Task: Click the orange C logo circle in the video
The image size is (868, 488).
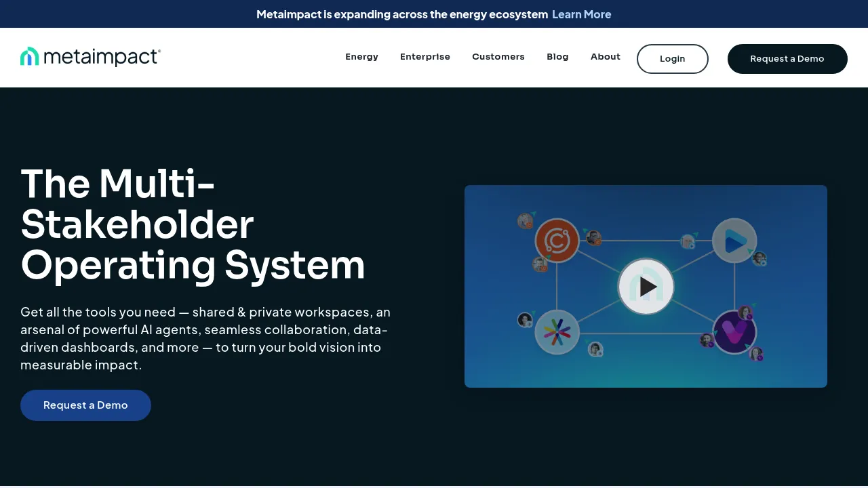Action: tap(557, 241)
